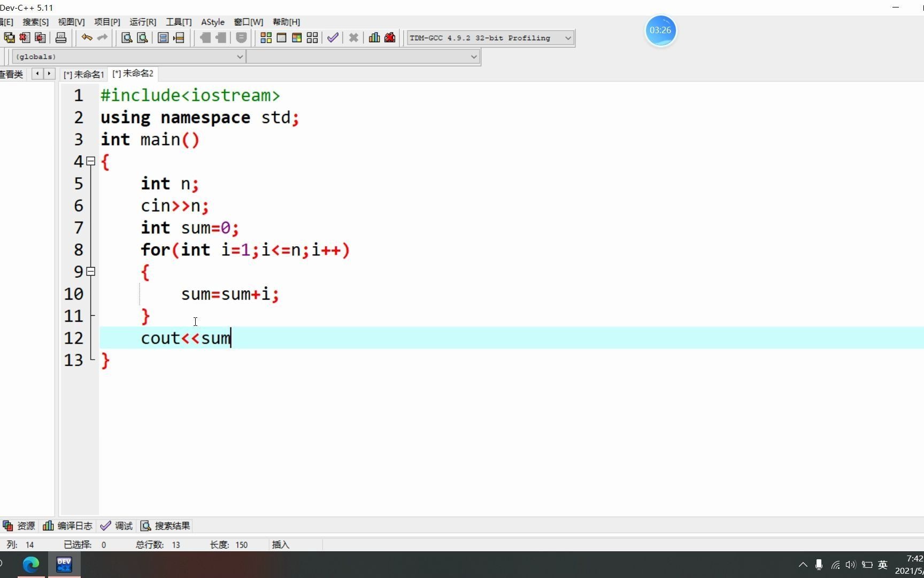Open the 帮助[H] menu
Image resolution: width=924 pixels, height=578 pixels.
286,22
